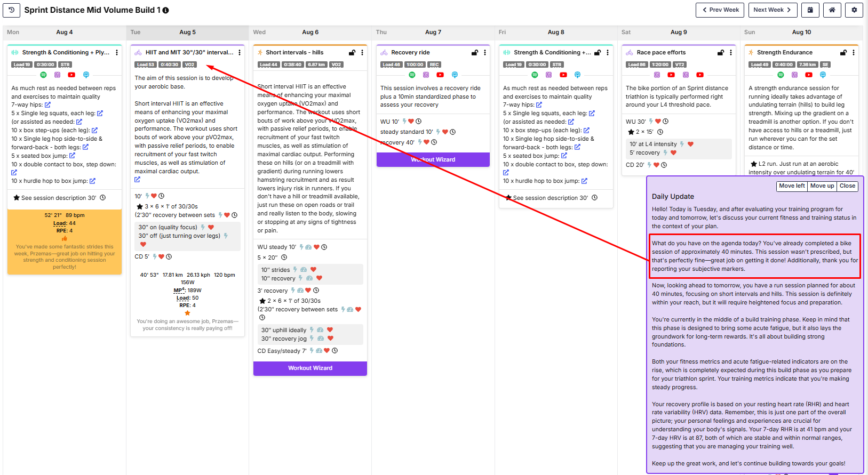The height and width of the screenshot is (475, 868).
Task: Open the three-dot menu on Monday's Strength & Conditioning
Action: tap(117, 53)
